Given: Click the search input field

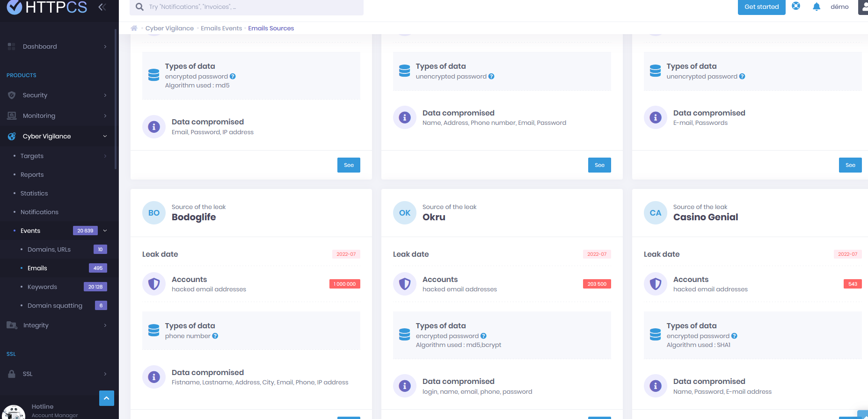Looking at the screenshot, I should coord(247,7).
